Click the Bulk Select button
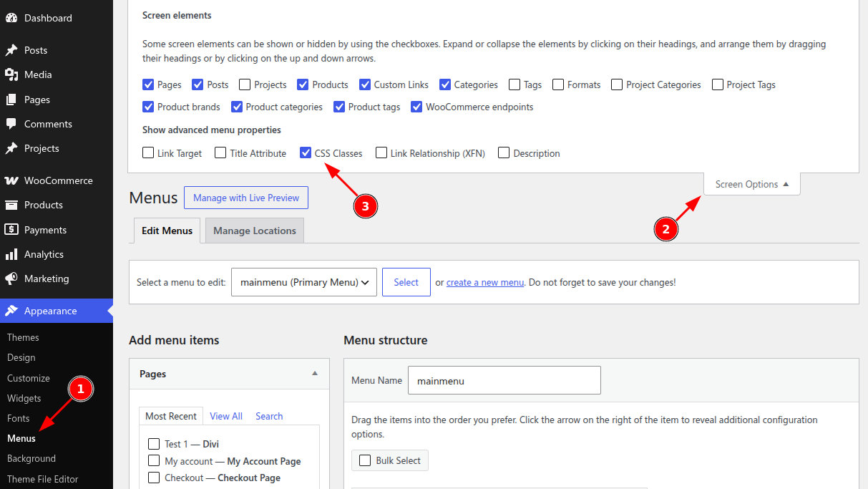Screen dimensions: 868x489 (x=390, y=460)
